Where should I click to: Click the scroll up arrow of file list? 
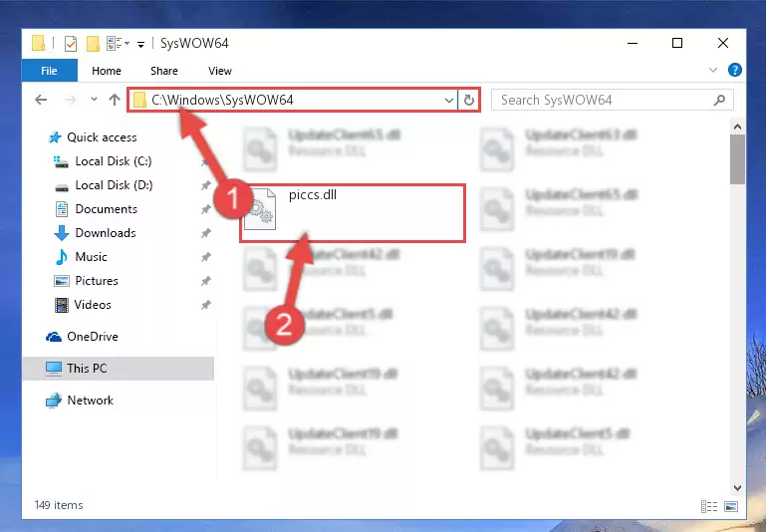(738, 127)
